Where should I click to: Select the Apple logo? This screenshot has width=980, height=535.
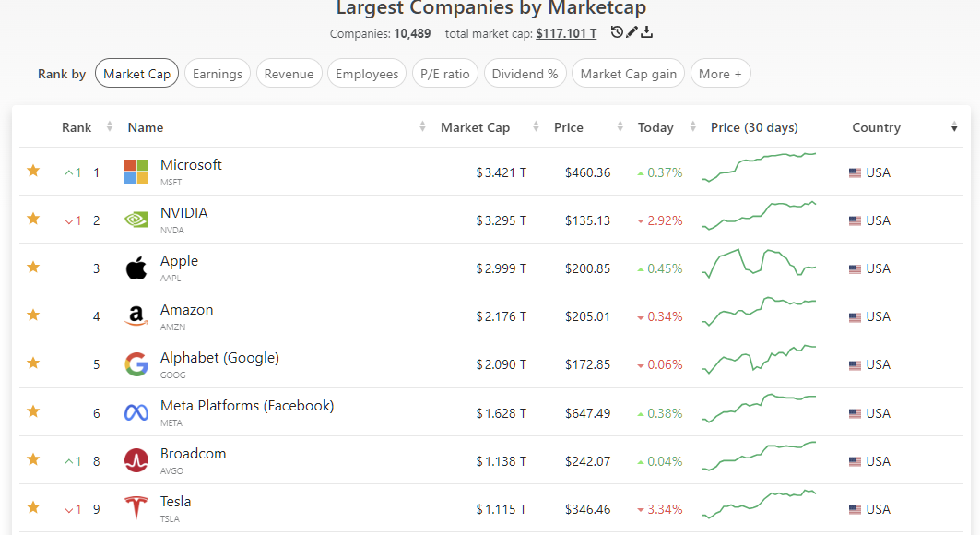(x=136, y=267)
